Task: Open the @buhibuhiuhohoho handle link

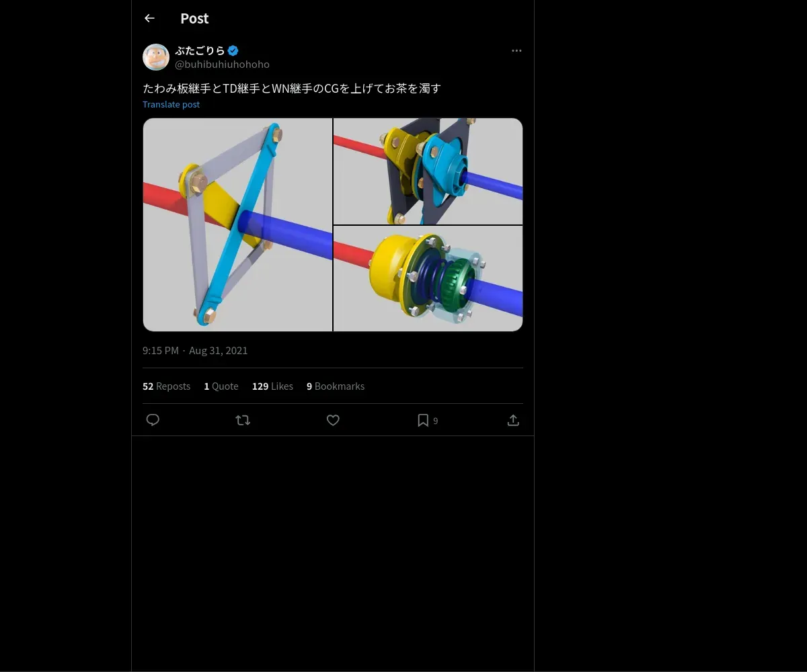Action: coord(222,65)
